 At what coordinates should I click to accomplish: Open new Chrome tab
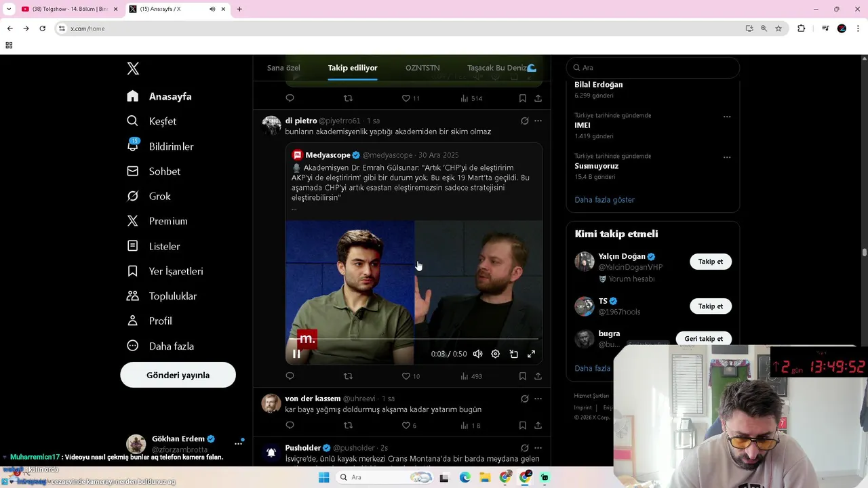click(239, 9)
